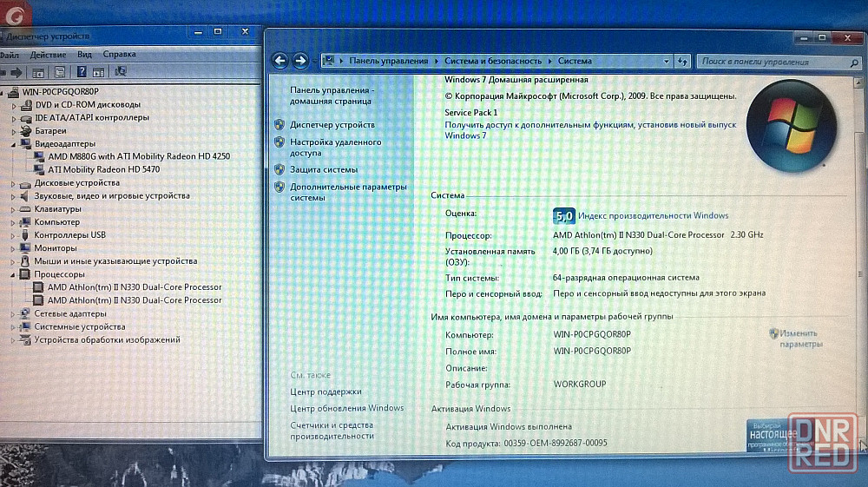Click the DVD и CD-ROM дисководы icon
868x487 pixels.
pyautogui.click(x=26, y=104)
